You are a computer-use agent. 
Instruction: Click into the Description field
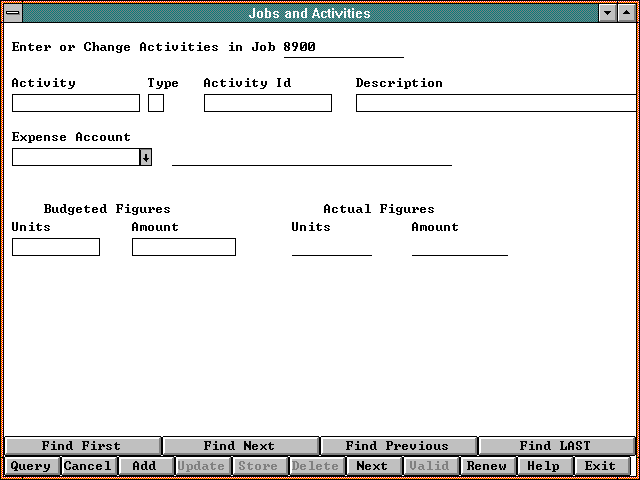(495, 103)
